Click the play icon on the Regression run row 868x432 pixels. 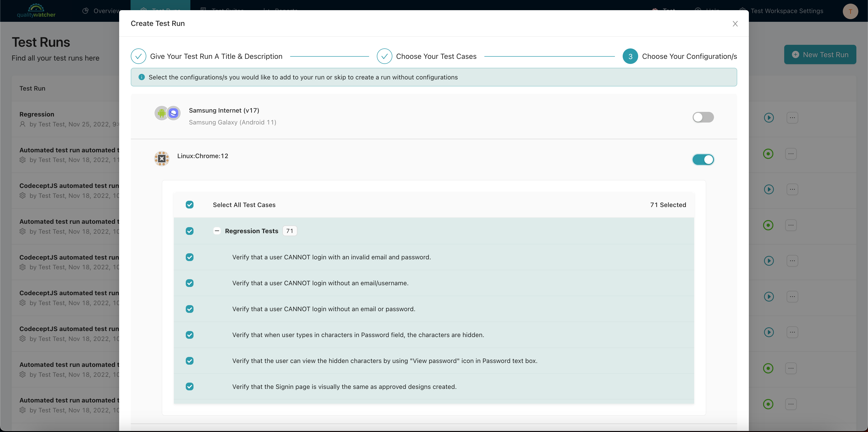[x=769, y=118]
